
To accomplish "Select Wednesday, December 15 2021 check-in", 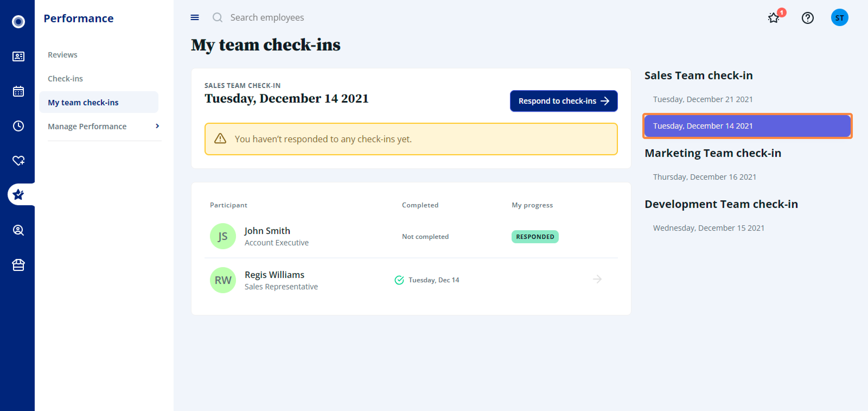I will pos(708,228).
